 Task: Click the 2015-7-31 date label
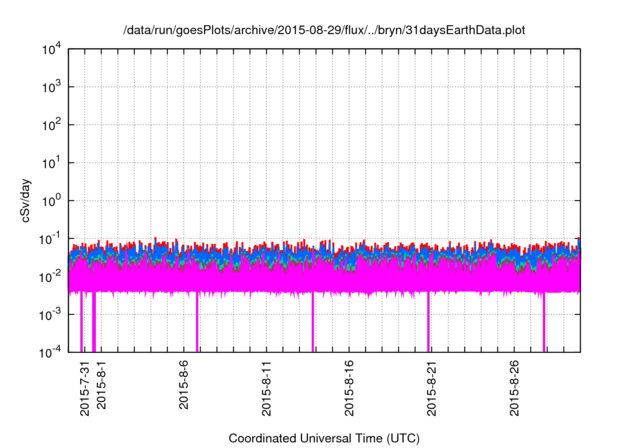coord(84,388)
